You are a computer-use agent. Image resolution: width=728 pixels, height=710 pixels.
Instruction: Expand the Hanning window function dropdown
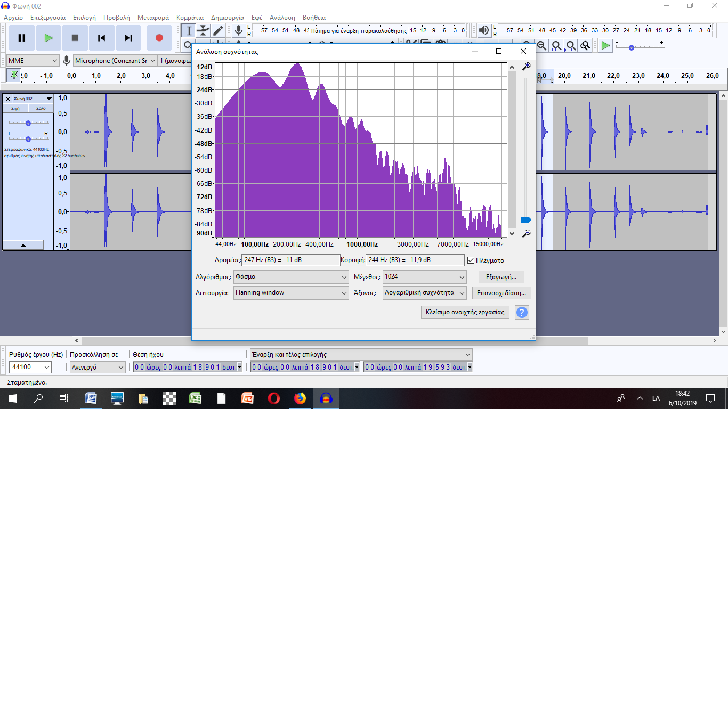pyautogui.click(x=291, y=293)
